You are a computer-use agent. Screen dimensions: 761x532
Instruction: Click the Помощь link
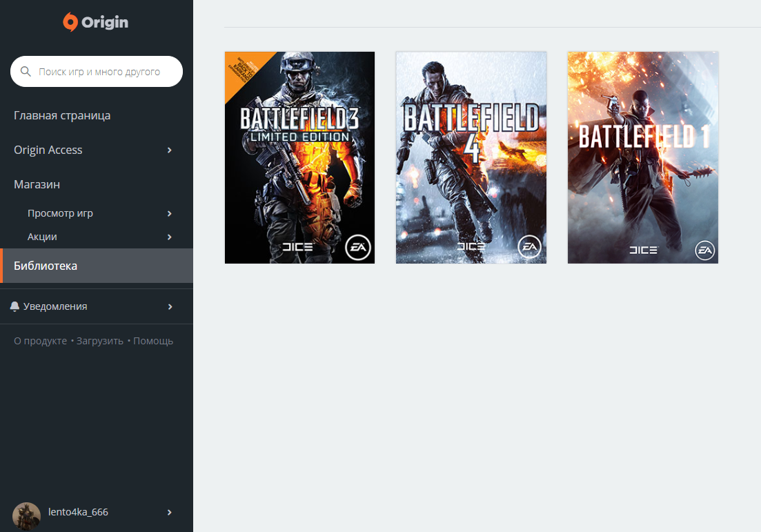(153, 341)
